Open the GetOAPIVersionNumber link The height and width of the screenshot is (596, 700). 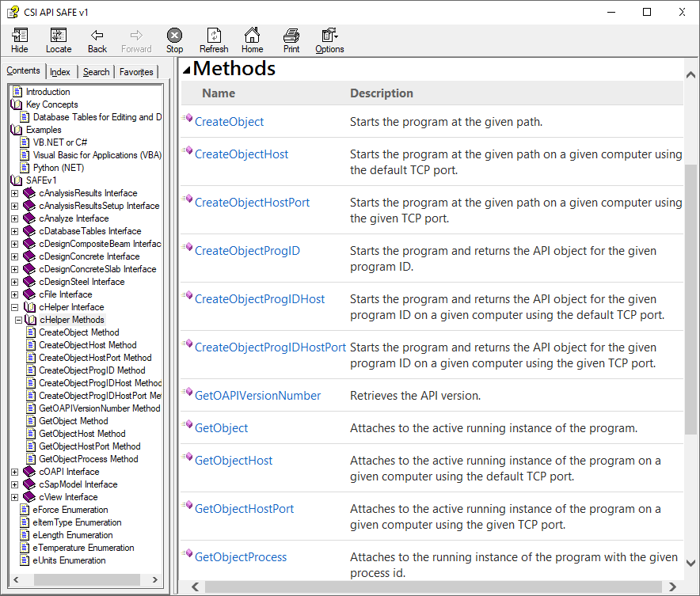(257, 396)
